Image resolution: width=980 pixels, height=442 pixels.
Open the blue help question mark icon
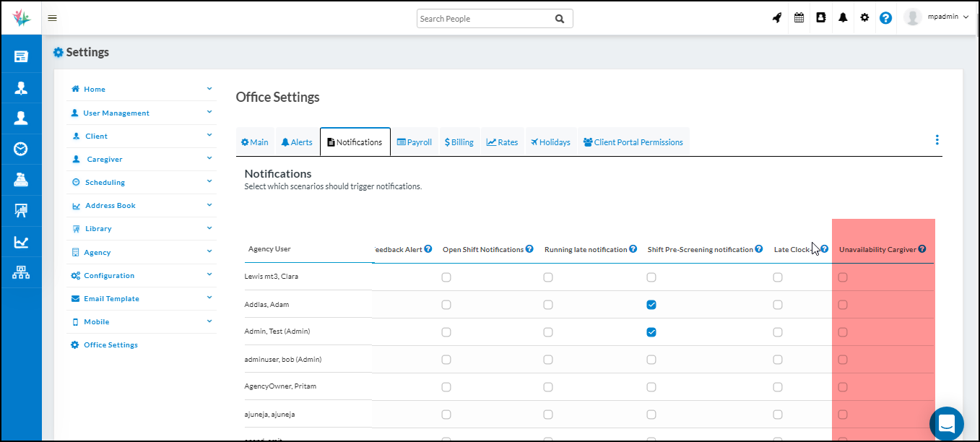click(x=886, y=17)
